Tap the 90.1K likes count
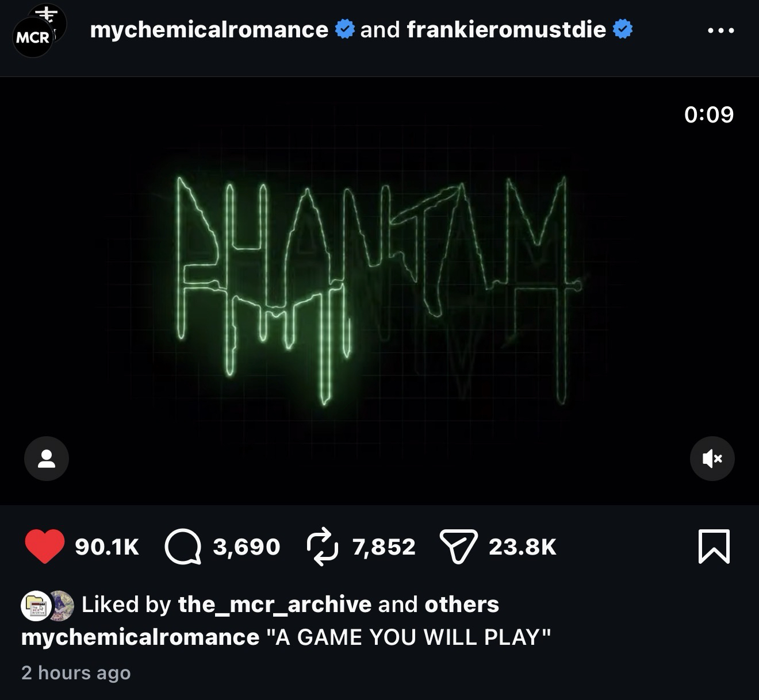This screenshot has width=759, height=700. click(107, 547)
